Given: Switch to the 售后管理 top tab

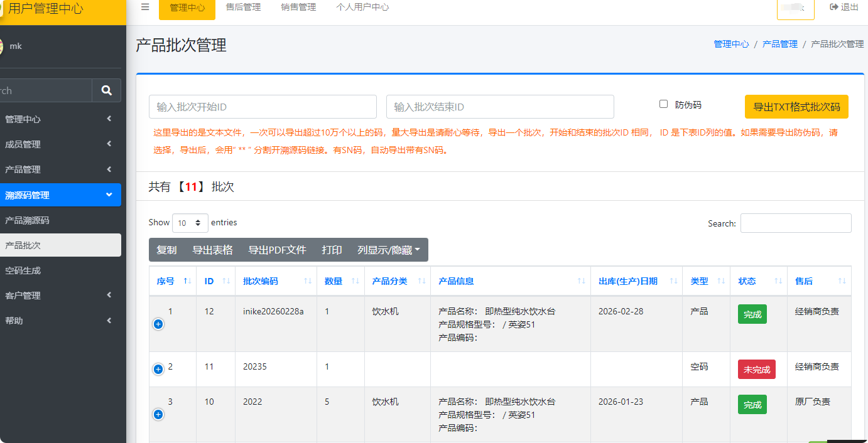Looking at the screenshot, I should [243, 8].
